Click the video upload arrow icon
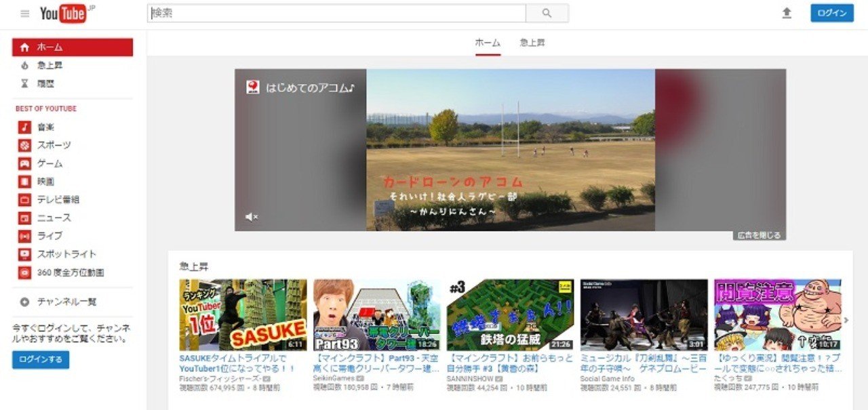Viewport: 868px width, 410px height. [x=787, y=12]
